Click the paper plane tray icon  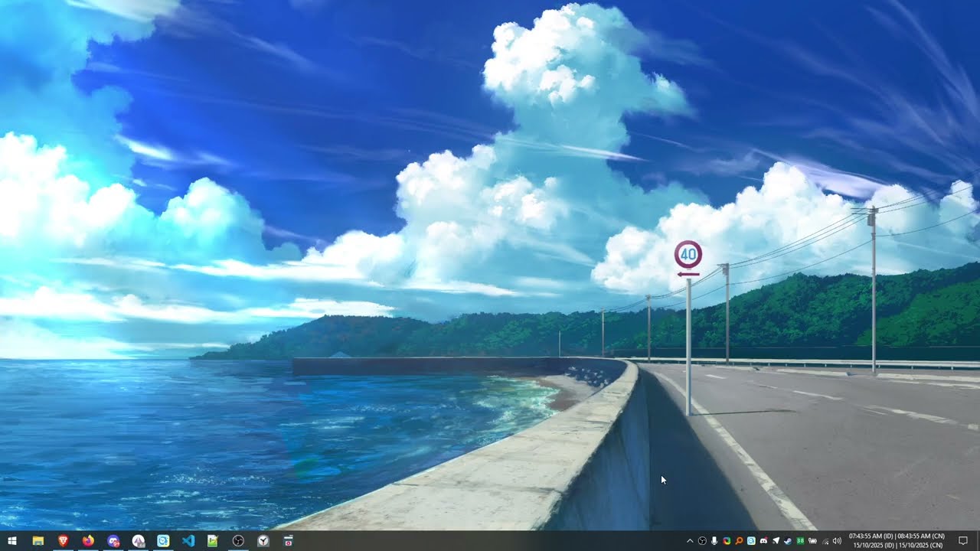pos(776,541)
